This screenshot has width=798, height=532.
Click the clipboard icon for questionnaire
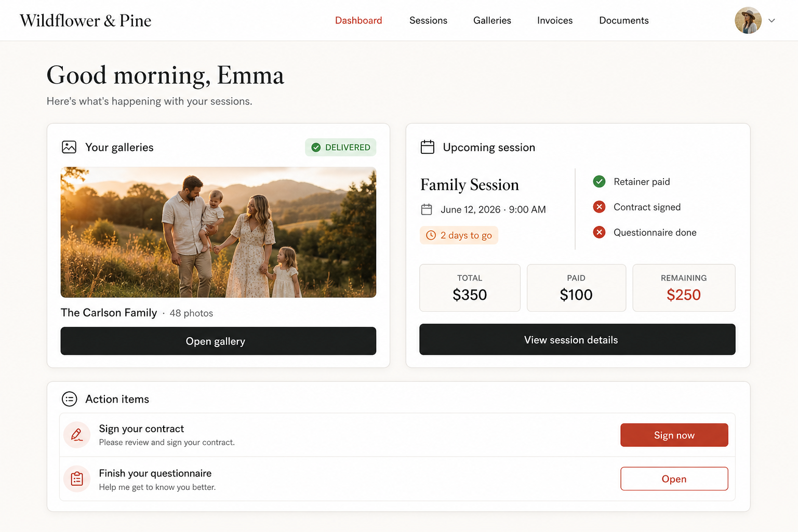point(77,478)
